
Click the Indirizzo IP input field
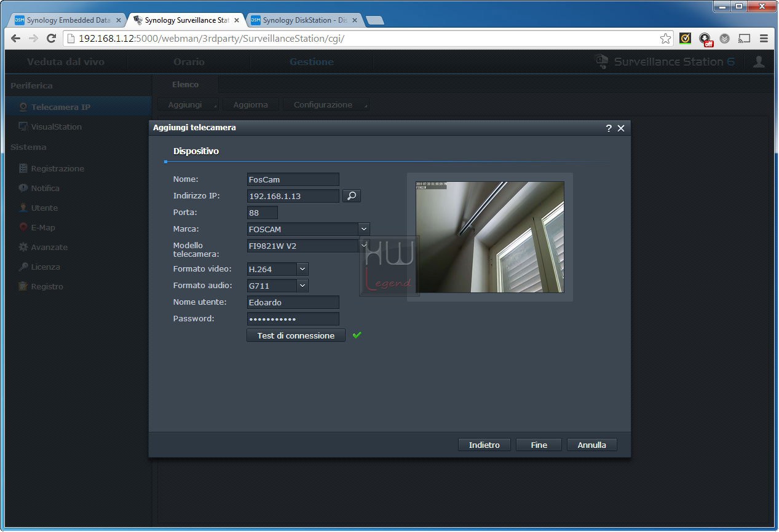(x=293, y=196)
